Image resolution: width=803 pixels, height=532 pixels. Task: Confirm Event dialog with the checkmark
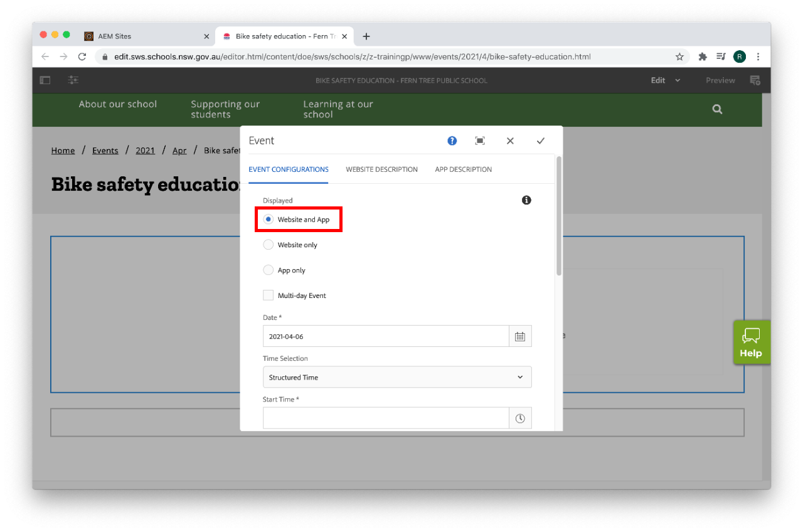[541, 141]
